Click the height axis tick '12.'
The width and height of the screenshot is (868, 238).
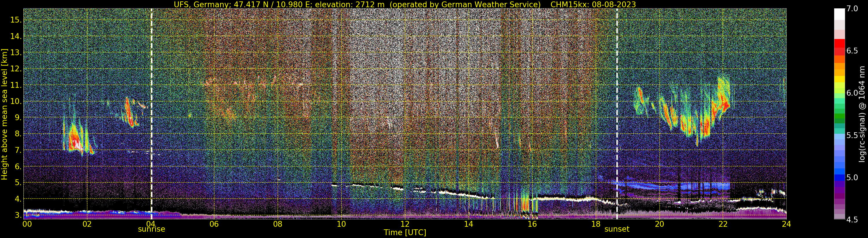coord(16,69)
